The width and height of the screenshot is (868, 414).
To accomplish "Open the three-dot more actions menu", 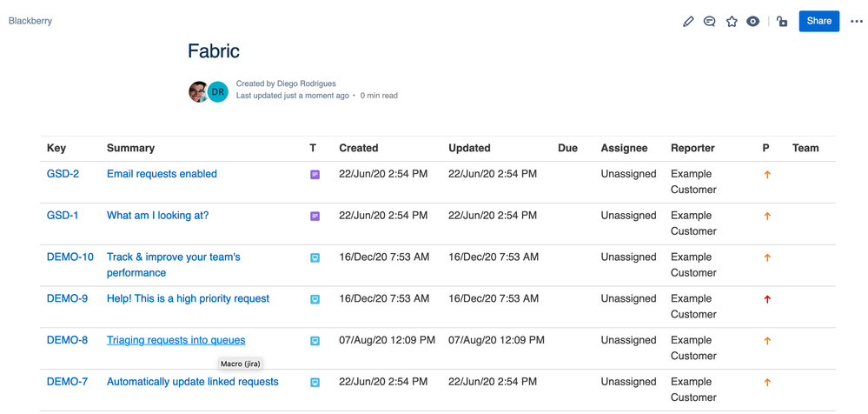I will click(x=857, y=22).
